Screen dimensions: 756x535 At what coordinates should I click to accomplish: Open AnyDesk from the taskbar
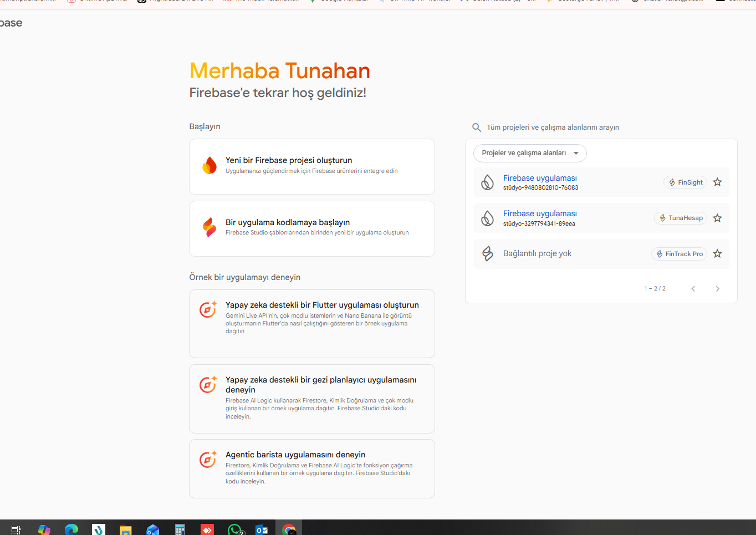tap(207, 529)
